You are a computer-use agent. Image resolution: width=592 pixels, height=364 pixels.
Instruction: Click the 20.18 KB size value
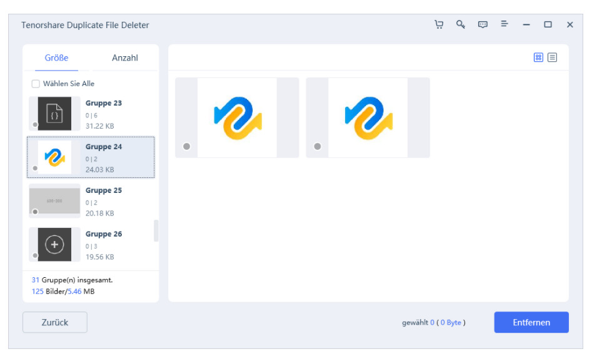click(99, 213)
